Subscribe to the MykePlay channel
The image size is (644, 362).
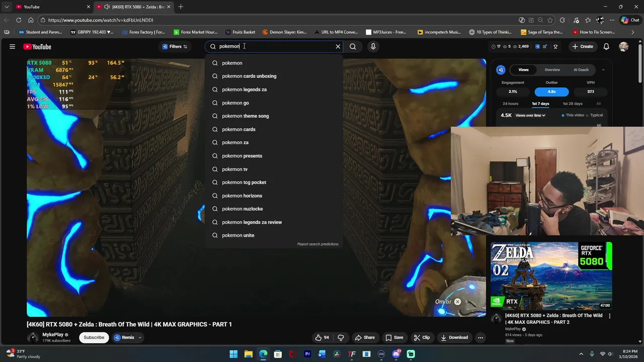pos(94,337)
